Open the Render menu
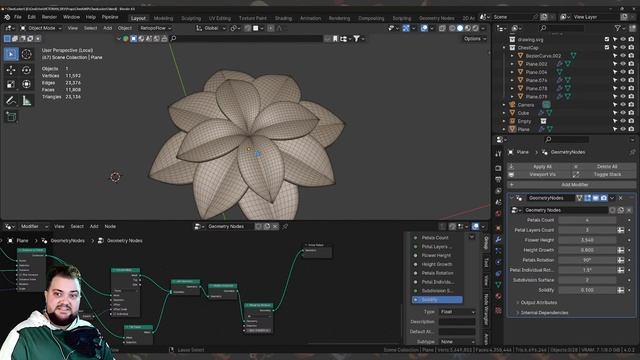The image size is (640, 360). point(49,17)
